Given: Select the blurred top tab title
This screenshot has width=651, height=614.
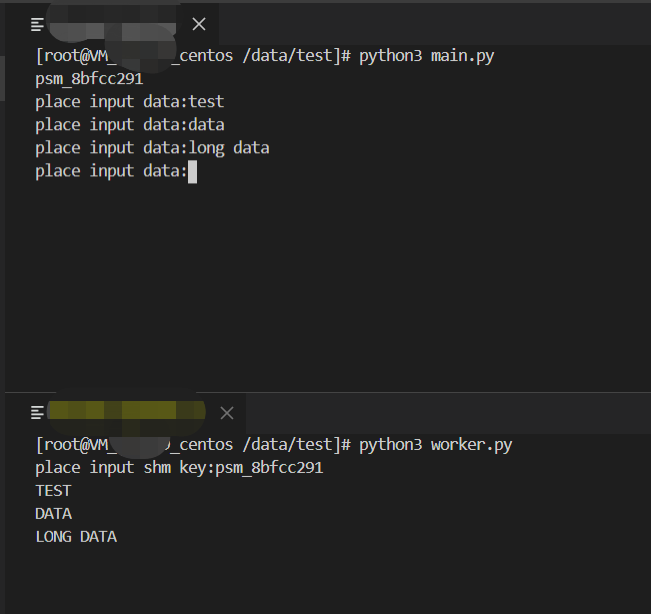Looking at the screenshot, I should [112, 25].
